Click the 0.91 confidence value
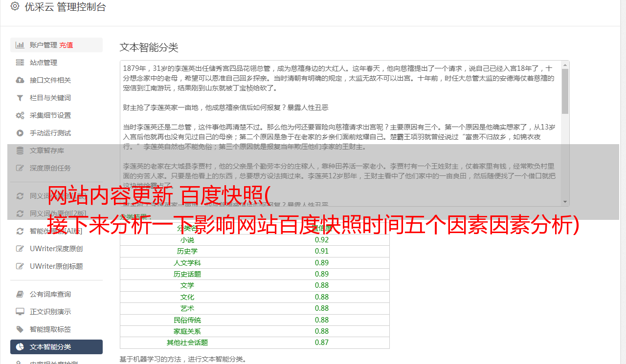 [322, 251]
